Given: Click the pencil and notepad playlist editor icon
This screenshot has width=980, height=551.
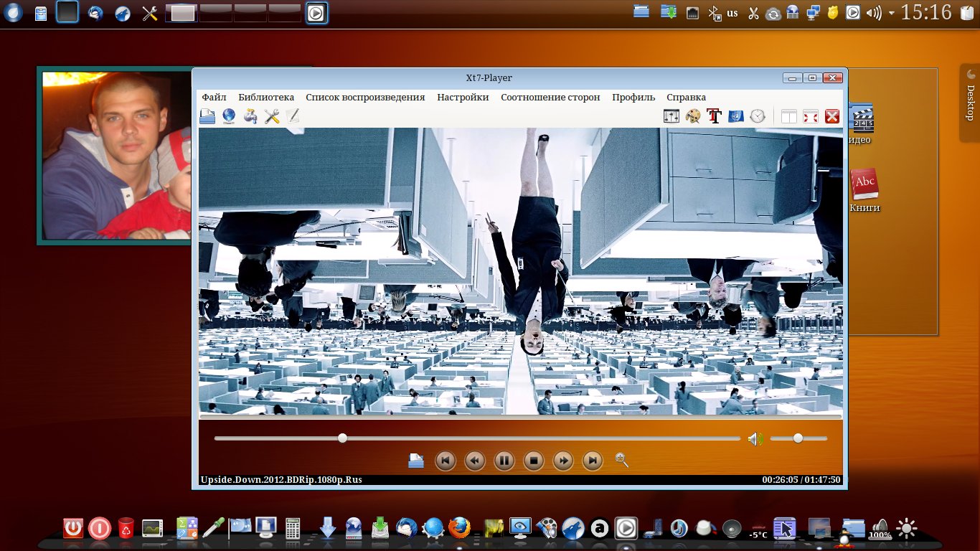Looking at the screenshot, I should (292, 116).
